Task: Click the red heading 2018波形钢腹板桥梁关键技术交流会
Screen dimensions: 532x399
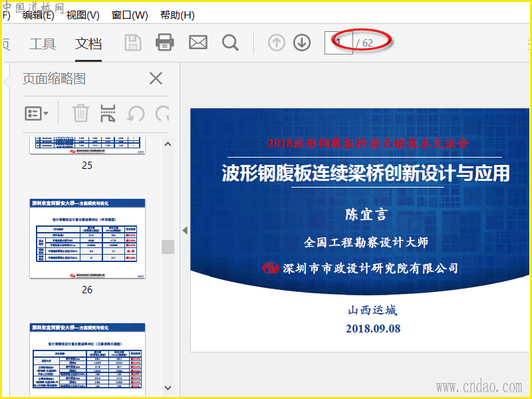Action: (x=368, y=143)
